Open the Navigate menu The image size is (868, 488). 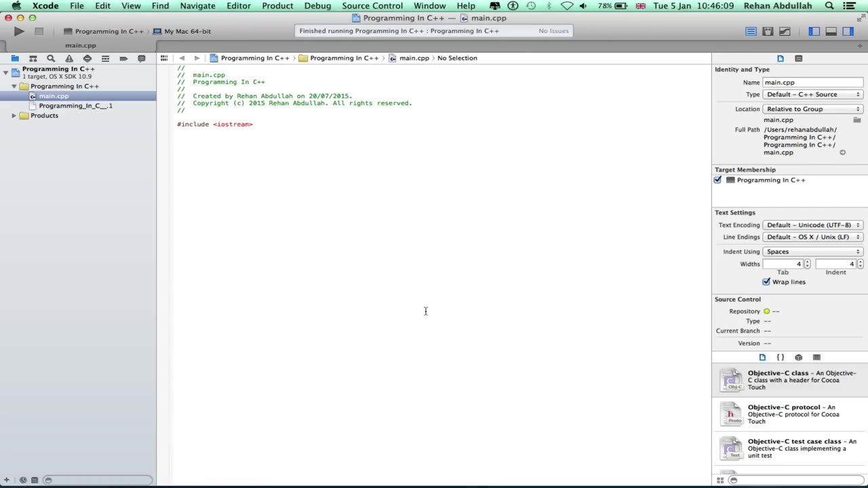(197, 5)
